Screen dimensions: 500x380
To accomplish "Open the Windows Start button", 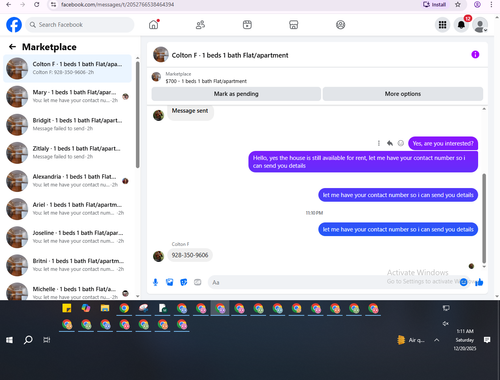I will (x=9, y=340).
